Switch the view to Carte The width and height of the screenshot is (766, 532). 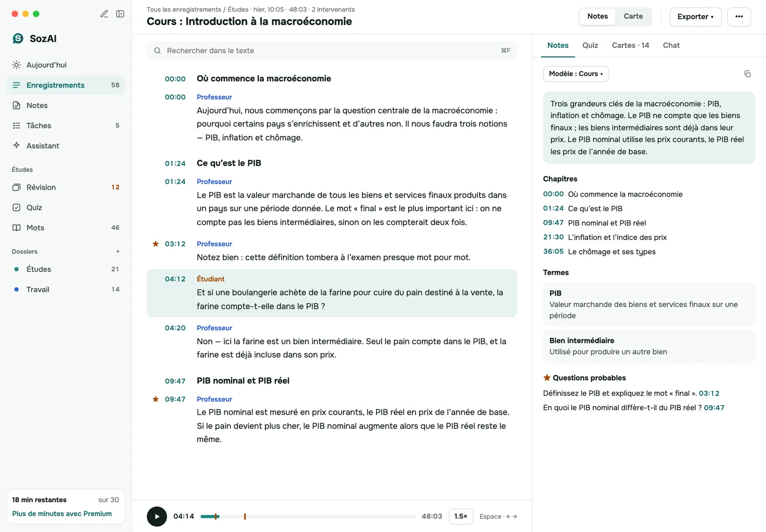[633, 16]
